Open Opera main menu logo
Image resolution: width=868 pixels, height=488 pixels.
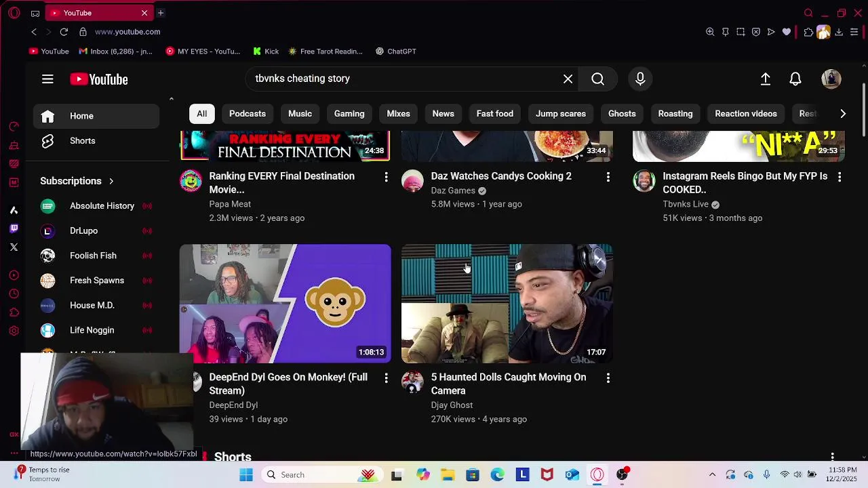pos(14,13)
